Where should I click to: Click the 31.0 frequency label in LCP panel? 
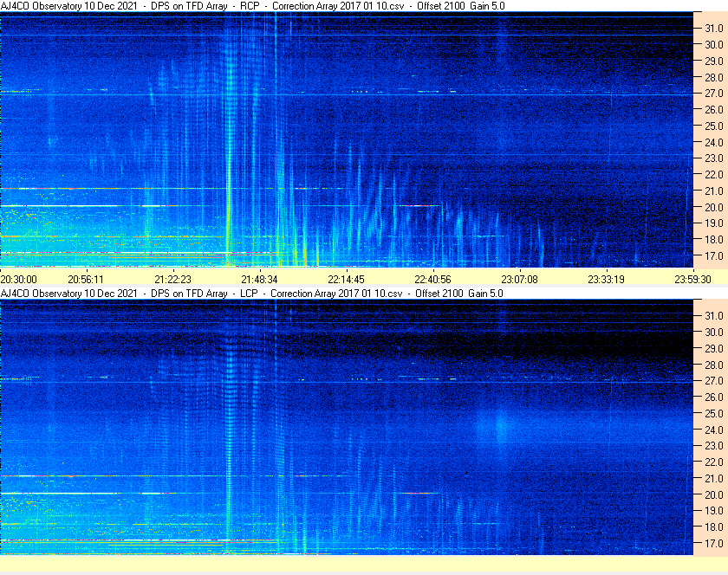[714, 315]
